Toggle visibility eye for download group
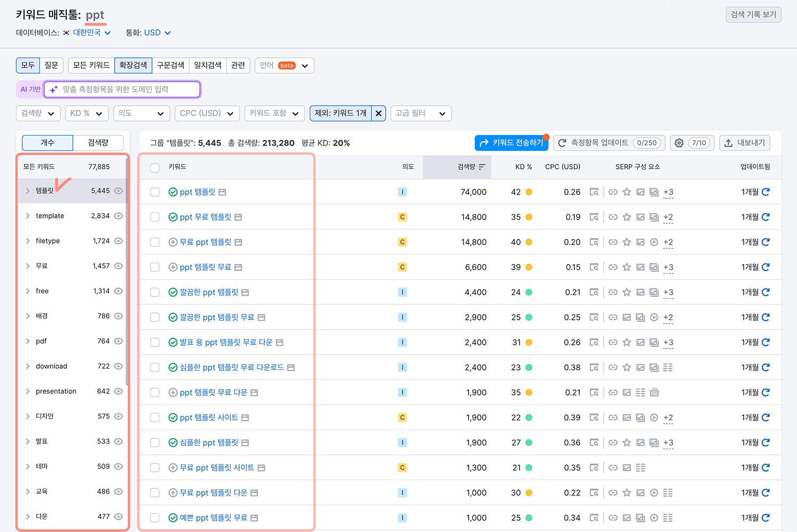Image resolution: width=797 pixels, height=532 pixels. point(118,366)
